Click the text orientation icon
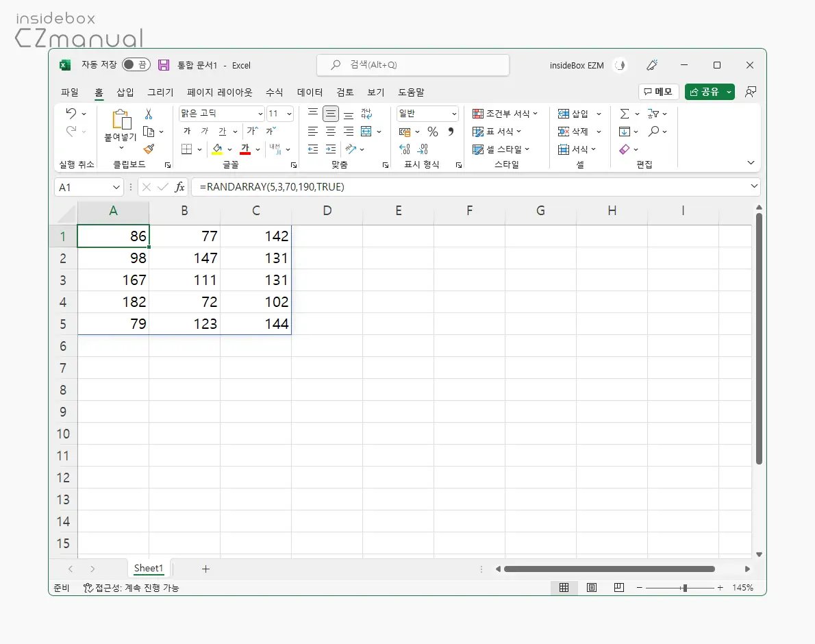The width and height of the screenshot is (815, 644). (351, 149)
